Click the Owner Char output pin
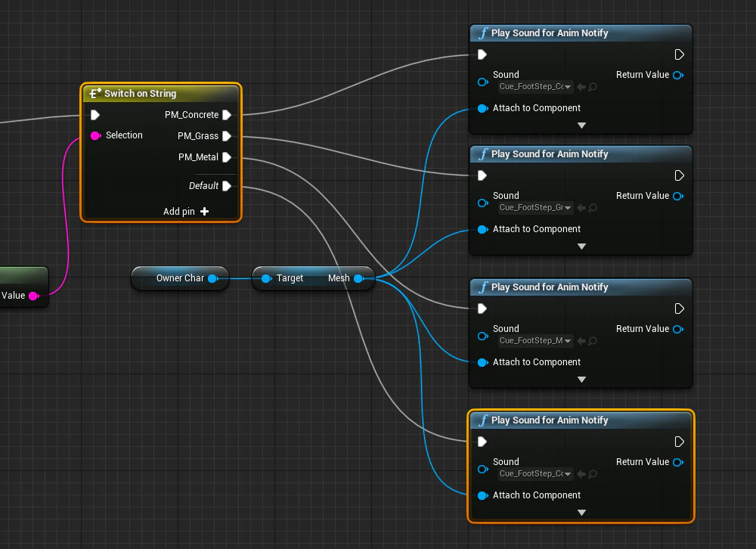 pos(212,278)
